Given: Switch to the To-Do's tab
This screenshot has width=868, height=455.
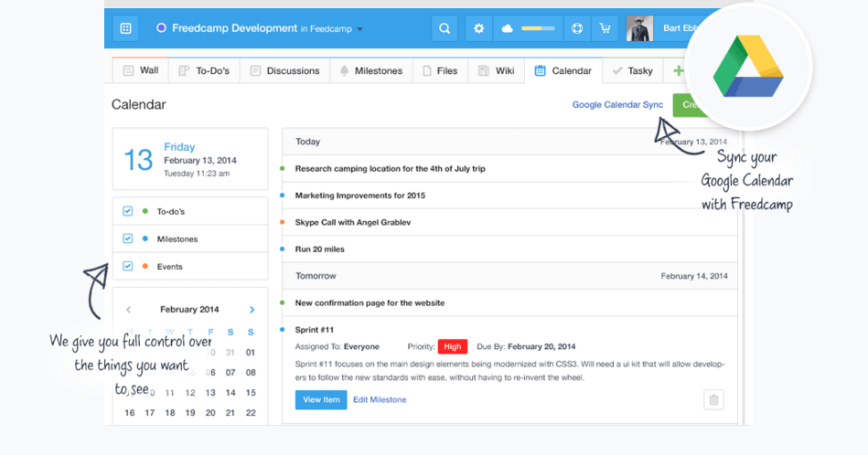Looking at the screenshot, I should (x=204, y=70).
